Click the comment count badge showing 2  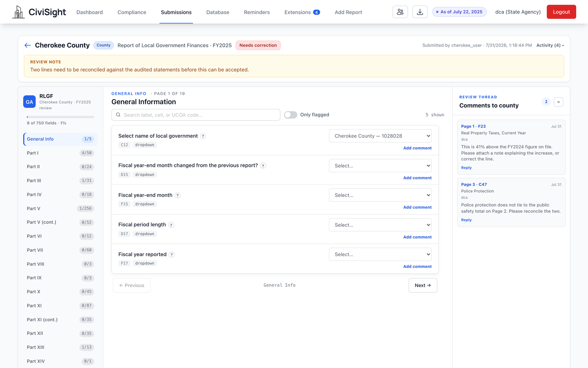546,102
